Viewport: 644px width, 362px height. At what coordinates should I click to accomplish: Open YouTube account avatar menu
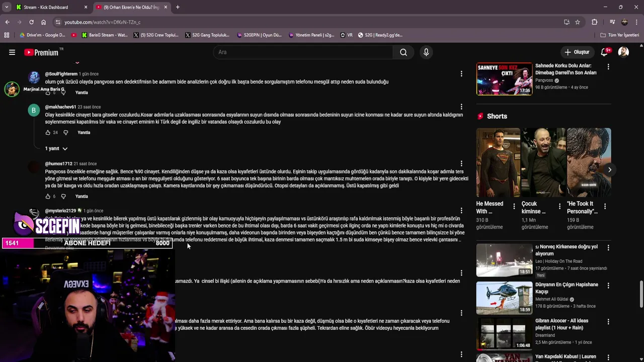pos(623,52)
